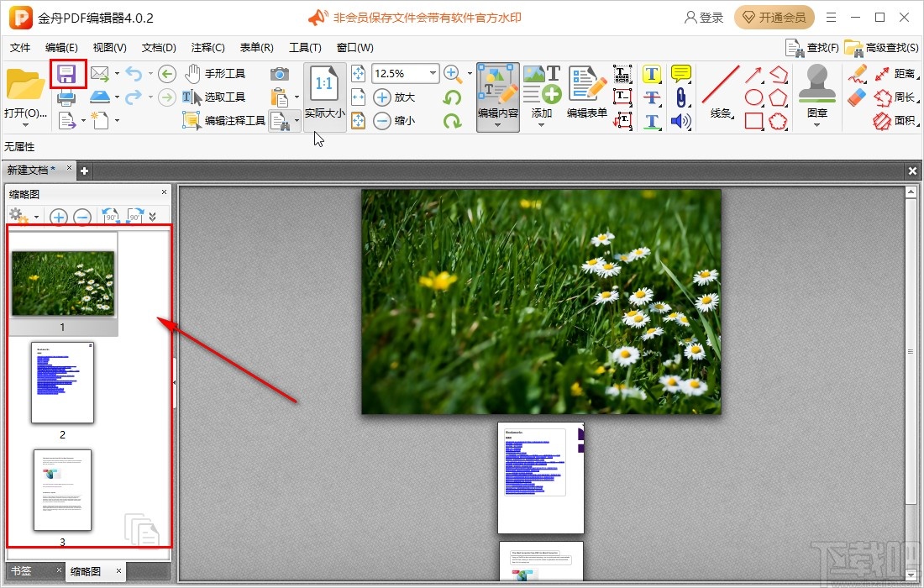
Task: Click the magnifier zoom tool icon
Action: pyautogui.click(x=453, y=74)
